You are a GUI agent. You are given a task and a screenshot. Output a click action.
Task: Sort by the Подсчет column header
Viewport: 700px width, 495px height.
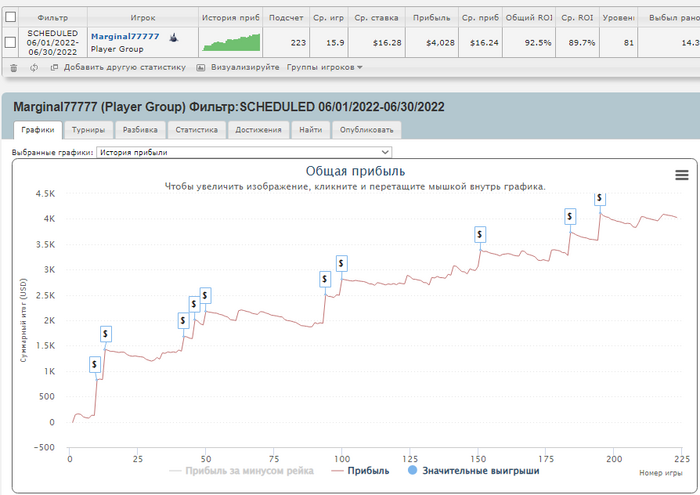click(286, 18)
